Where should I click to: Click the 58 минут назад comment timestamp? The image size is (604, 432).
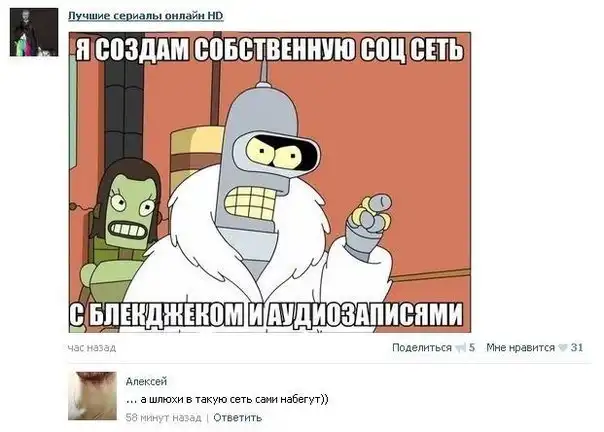tap(163, 418)
